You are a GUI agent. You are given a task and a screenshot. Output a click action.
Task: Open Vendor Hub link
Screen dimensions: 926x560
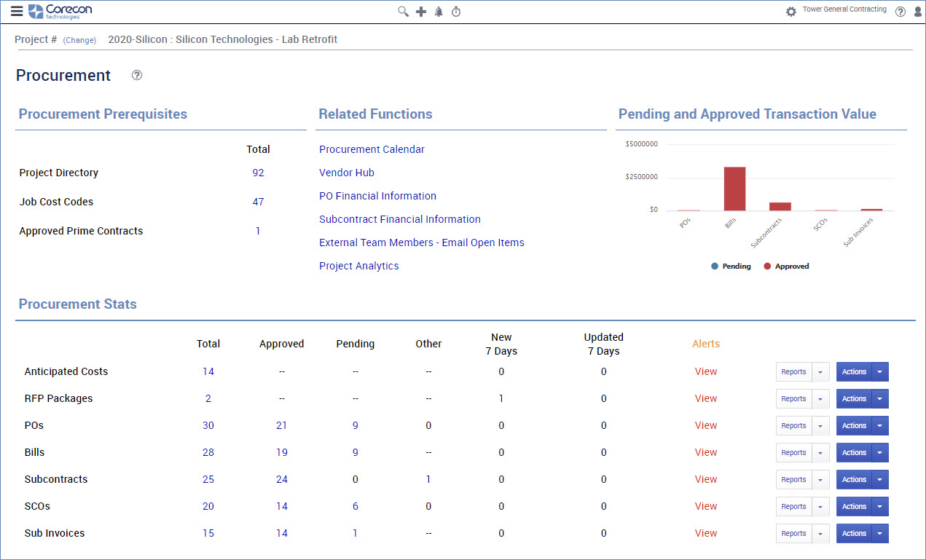(347, 173)
